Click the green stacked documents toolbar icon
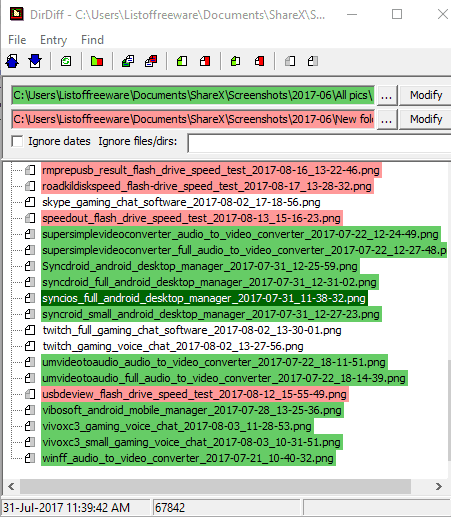 [128, 61]
